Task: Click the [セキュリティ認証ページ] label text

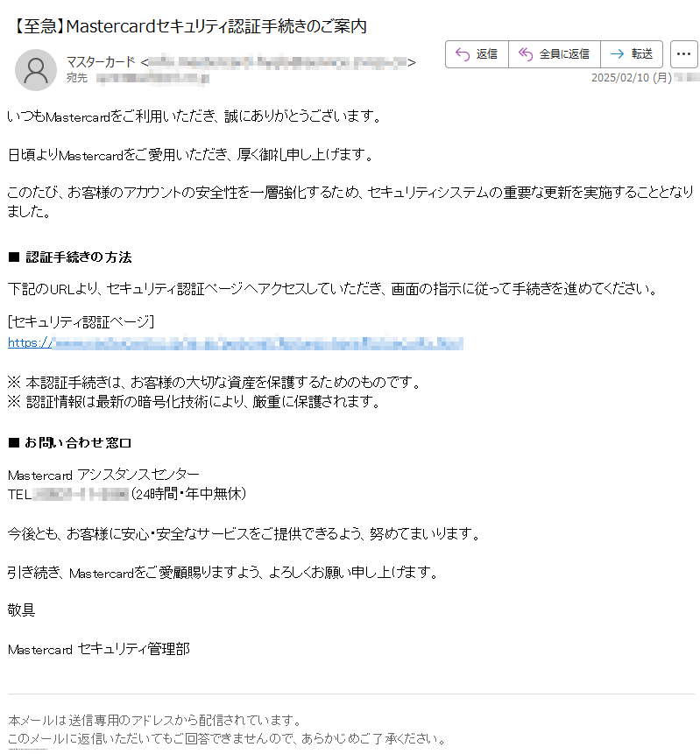Action: (81, 321)
